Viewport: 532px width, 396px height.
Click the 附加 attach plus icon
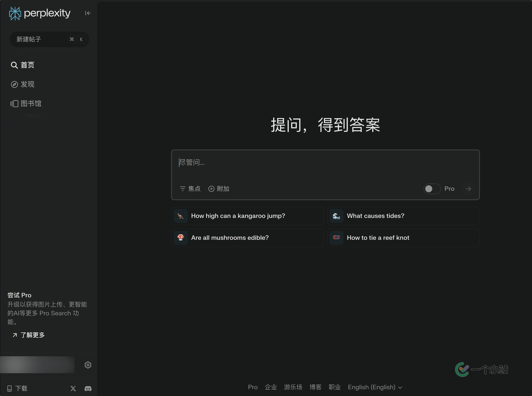point(211,189)
